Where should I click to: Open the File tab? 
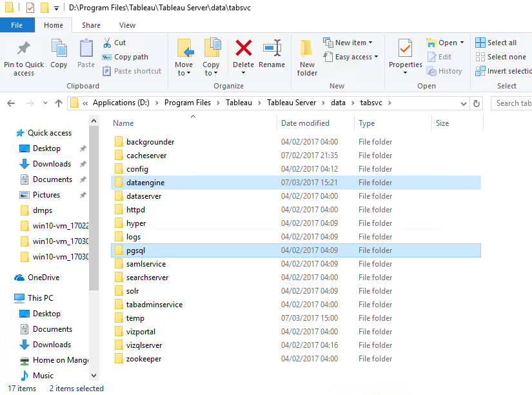17,25
